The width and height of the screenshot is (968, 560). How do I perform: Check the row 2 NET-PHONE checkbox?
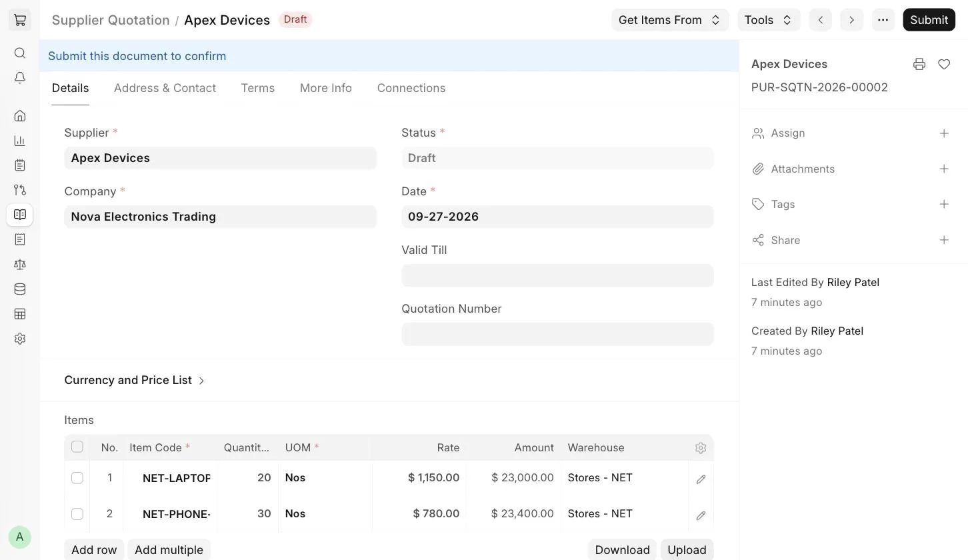tap(77, 514)
